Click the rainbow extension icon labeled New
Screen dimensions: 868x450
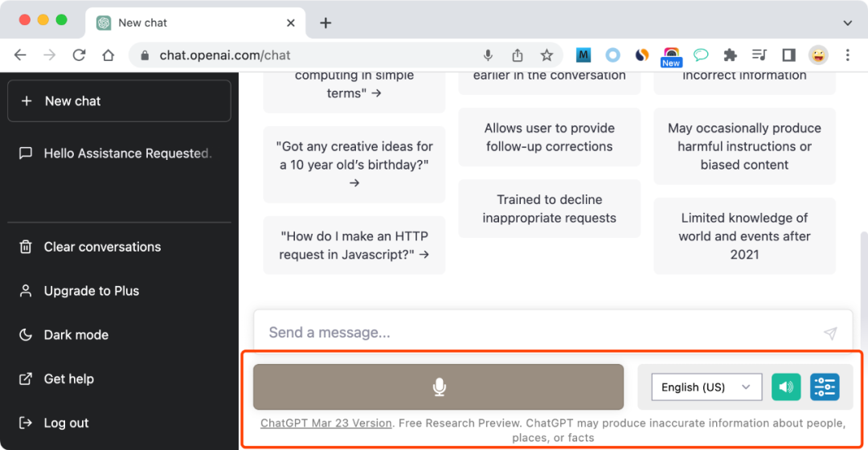[x=671, y=57]
